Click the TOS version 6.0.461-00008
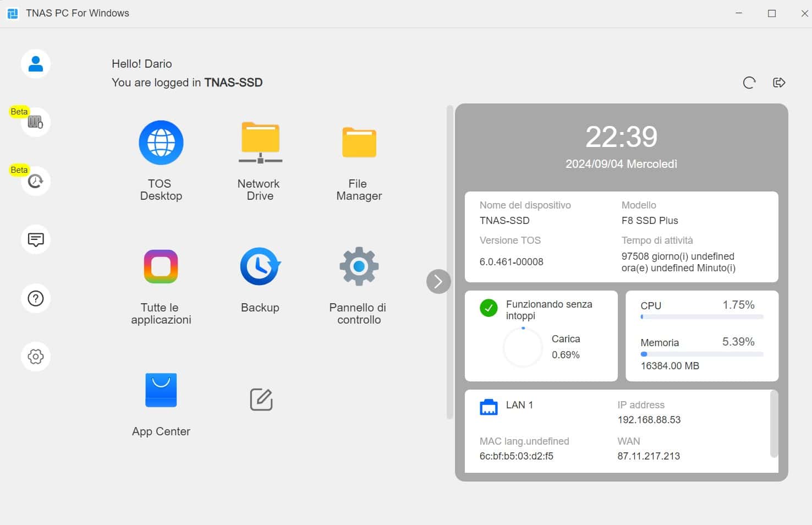Image resolution: width=812 pixels, height=525 pixels. point(512,262)
